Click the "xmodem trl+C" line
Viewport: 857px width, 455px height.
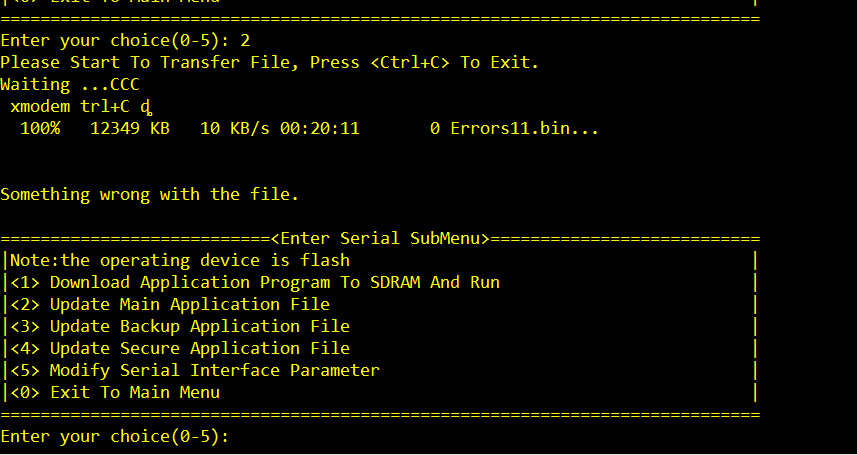[80, 106]
